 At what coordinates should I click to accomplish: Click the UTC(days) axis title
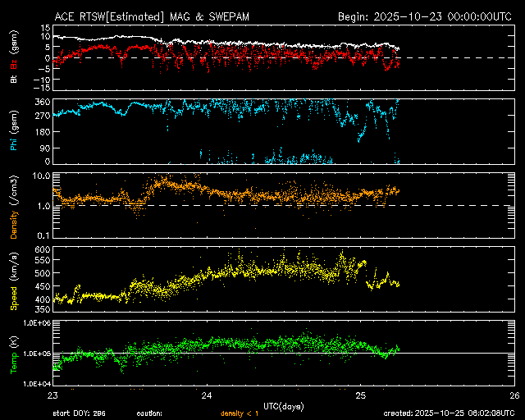(x=284, y=404)
